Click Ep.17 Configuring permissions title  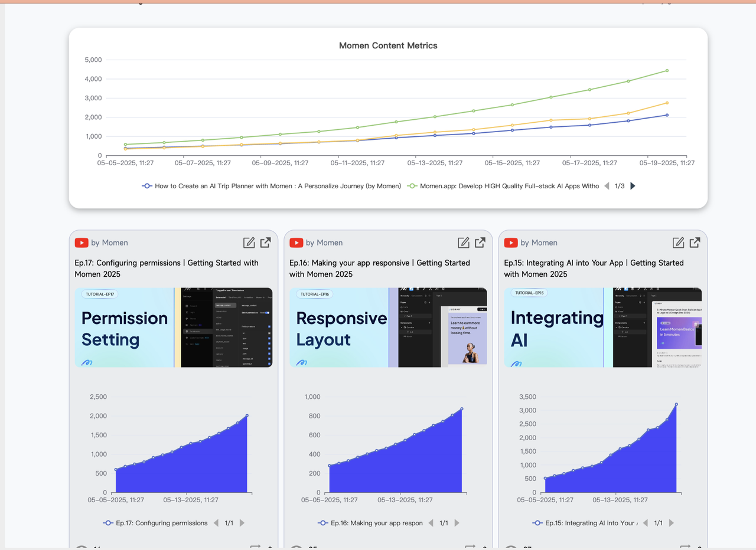coord(167,269)
